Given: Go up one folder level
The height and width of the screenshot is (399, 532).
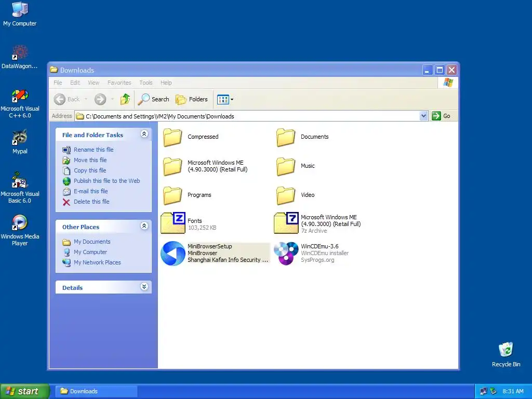Looking at the screenshot, I should [125, 99].
